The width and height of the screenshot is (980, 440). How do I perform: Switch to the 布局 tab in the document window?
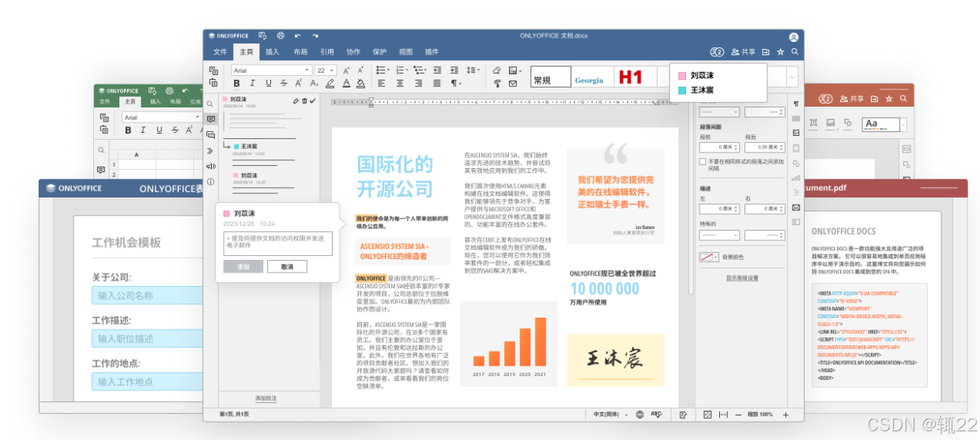(300, 52)
